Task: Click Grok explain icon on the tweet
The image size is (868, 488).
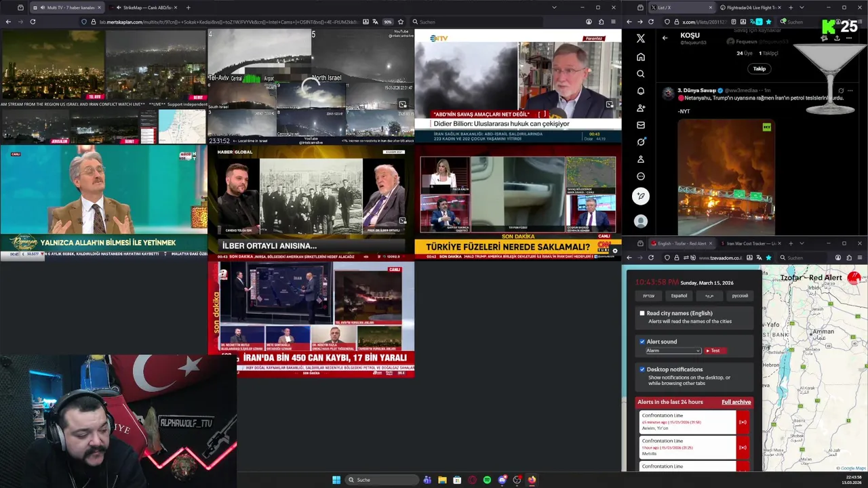Action: point(841,90)
